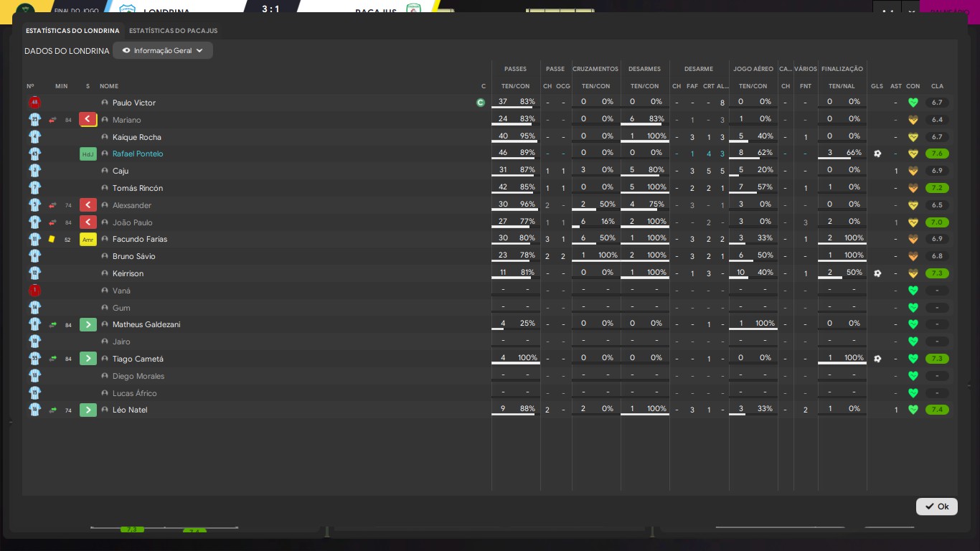Image resolution: width=980 pixels, height=551 pixels.
Task: Click Léo Natel's 7.4 rating badge
Action: point(937,410)
